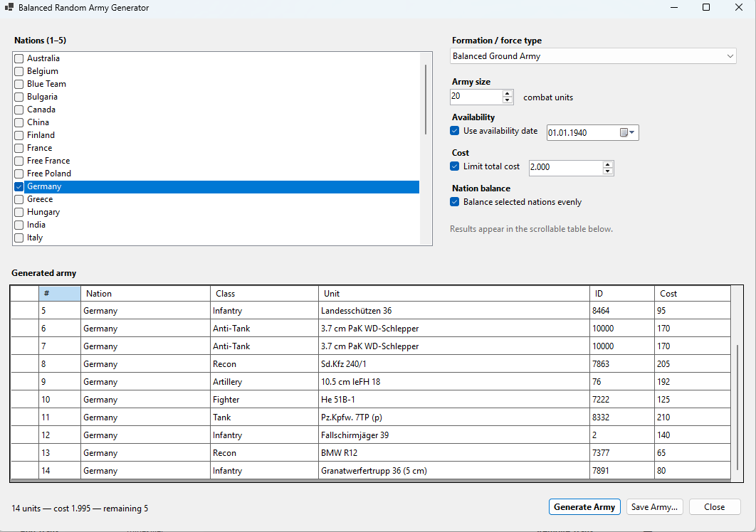Click the app icon in title bar
The width and height of the screenshot is (756, 532).
point(9,7)
